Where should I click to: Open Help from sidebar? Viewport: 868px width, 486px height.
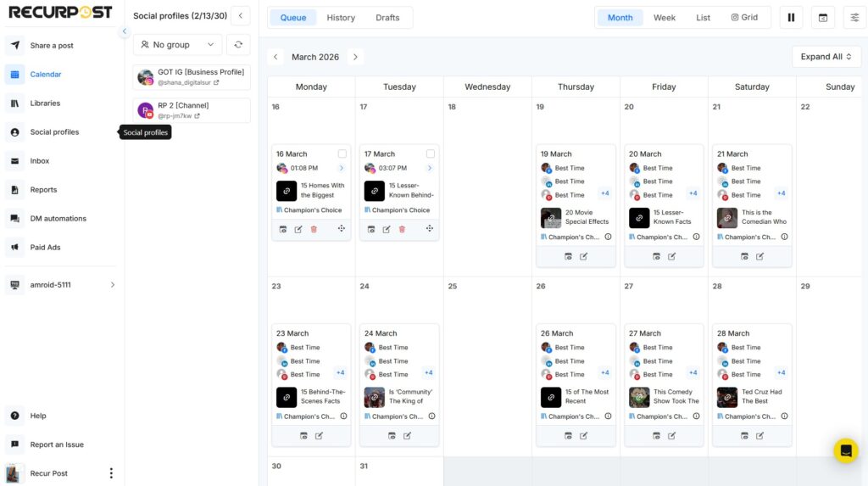point(37,416)
